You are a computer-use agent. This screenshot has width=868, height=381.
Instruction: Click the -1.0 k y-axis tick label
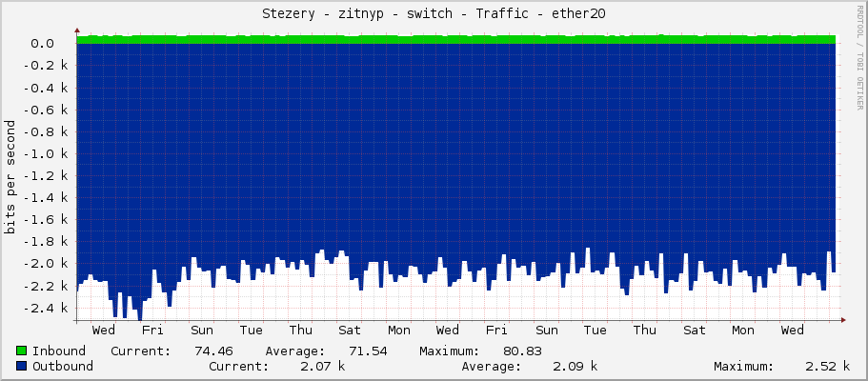click(46, 153)
